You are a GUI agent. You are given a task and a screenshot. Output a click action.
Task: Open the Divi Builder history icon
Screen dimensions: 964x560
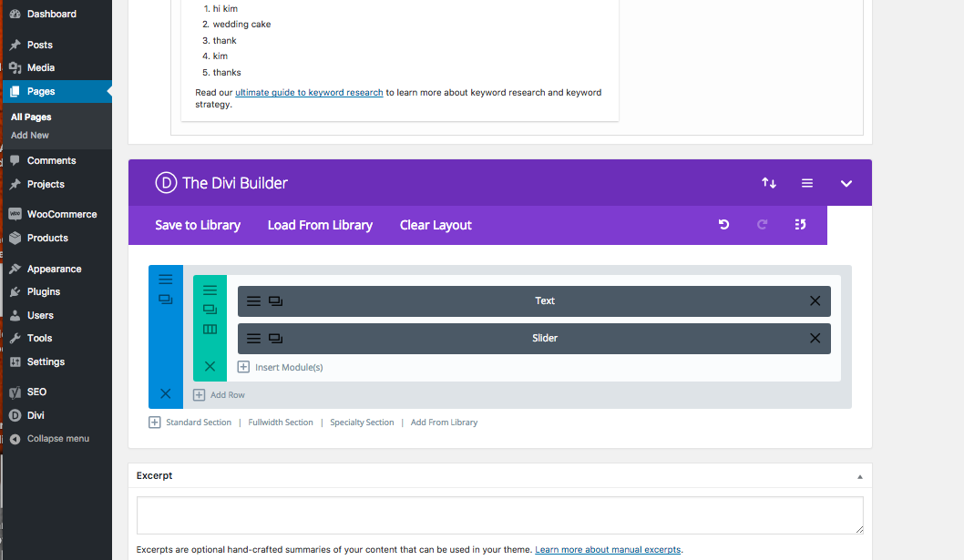800,224
